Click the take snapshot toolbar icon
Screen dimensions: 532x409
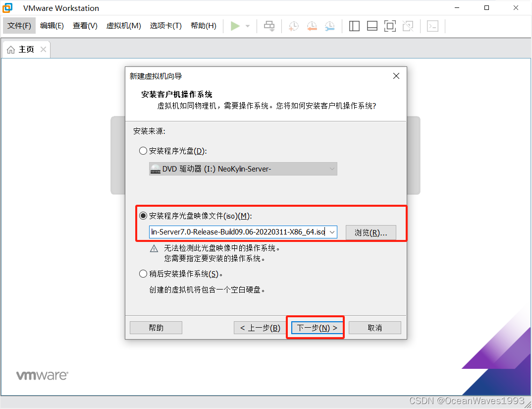[293, 26]
